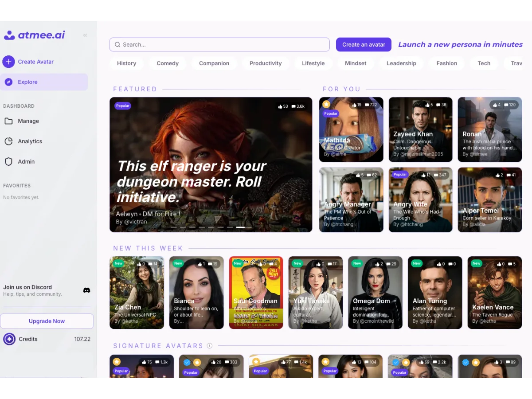532x399 pixels.
Task: Open the Alan Turing avatar card
Action: (435, 293)
